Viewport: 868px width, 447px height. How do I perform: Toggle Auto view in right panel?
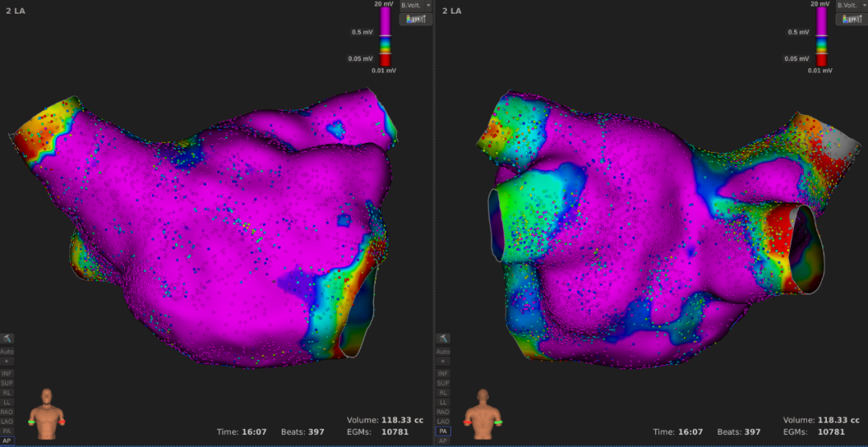tap(443, 351)
